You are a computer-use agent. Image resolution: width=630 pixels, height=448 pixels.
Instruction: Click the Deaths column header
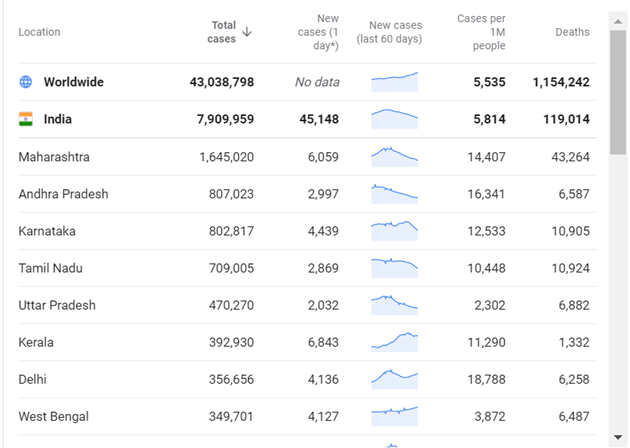pyautogui.click(x=572, y=32)
